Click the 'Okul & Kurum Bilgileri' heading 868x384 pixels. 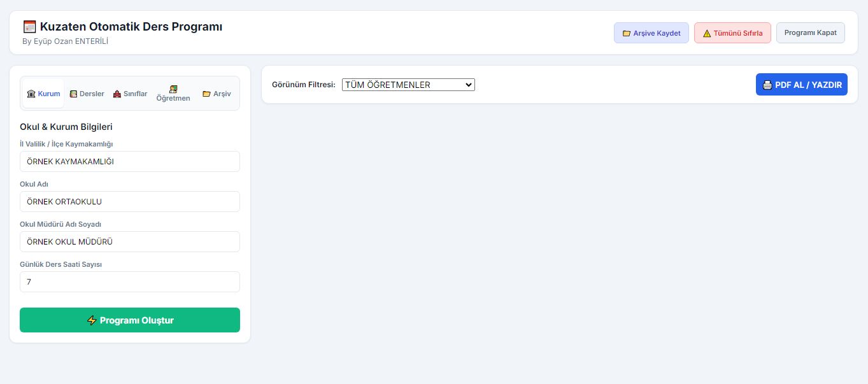[x=66, y=127]
